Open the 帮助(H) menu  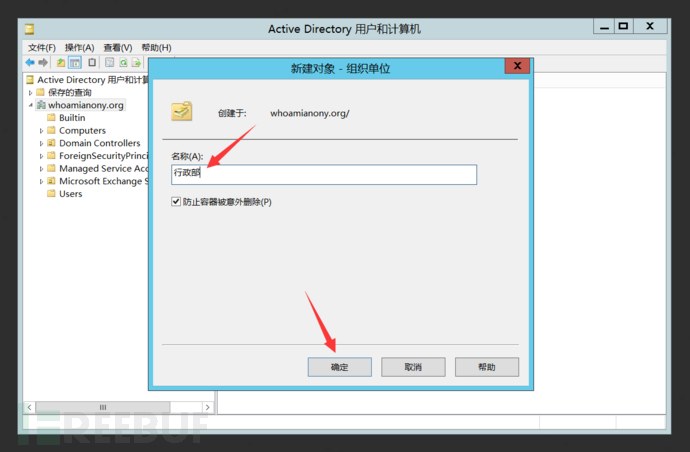pos(156,48)
